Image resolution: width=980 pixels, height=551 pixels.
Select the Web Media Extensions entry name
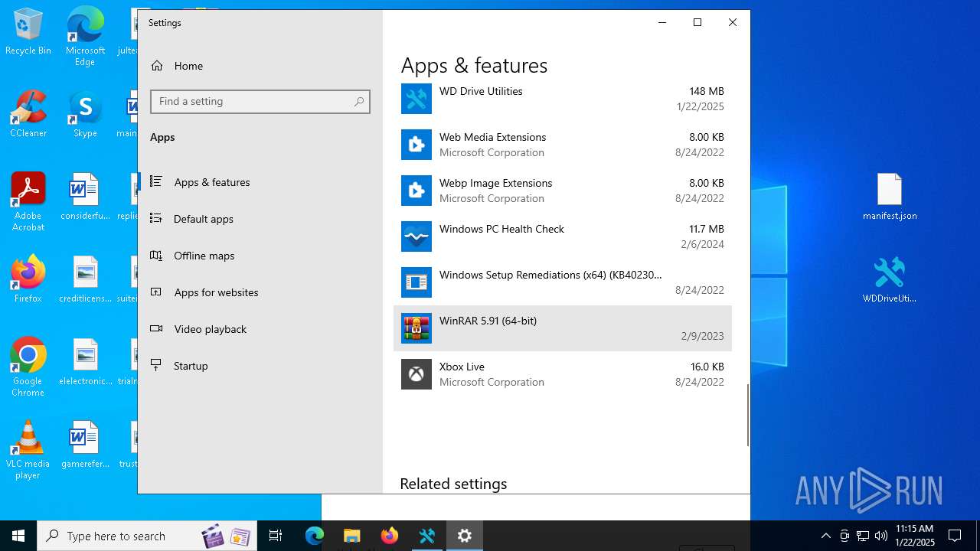pyautogui.click(x=493, y=137)
